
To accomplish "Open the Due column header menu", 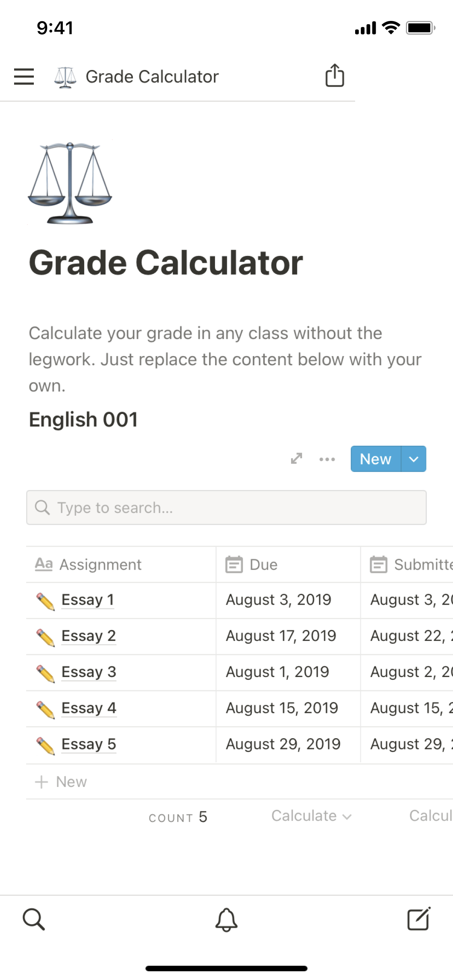I will click(x=263, y=564).
